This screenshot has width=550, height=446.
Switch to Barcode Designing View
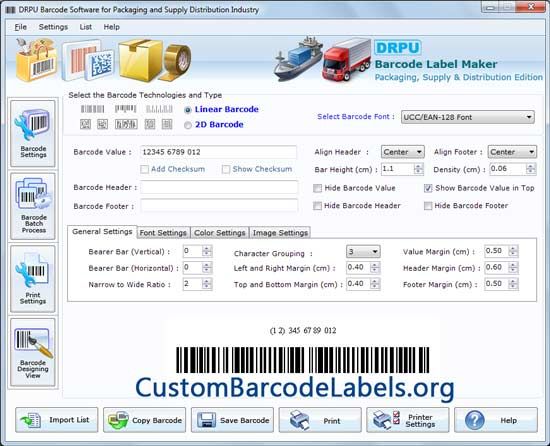33,352
